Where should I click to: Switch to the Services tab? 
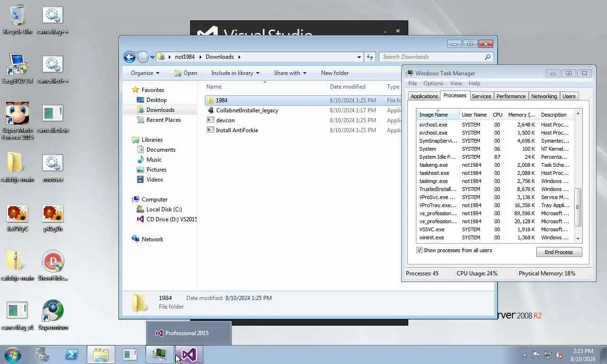tap(481, 96)
